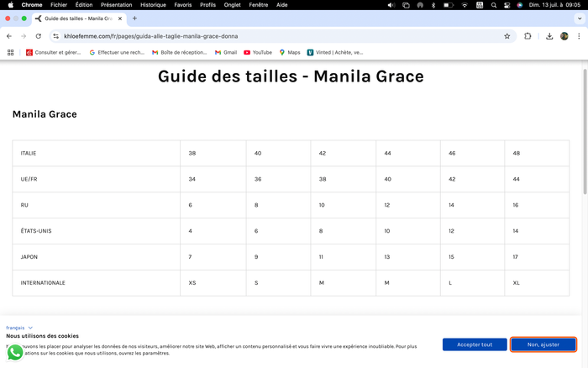Viewport: 588px width, 368px height.
Task: Open the Maps bookmark
Action: point(290,53)
